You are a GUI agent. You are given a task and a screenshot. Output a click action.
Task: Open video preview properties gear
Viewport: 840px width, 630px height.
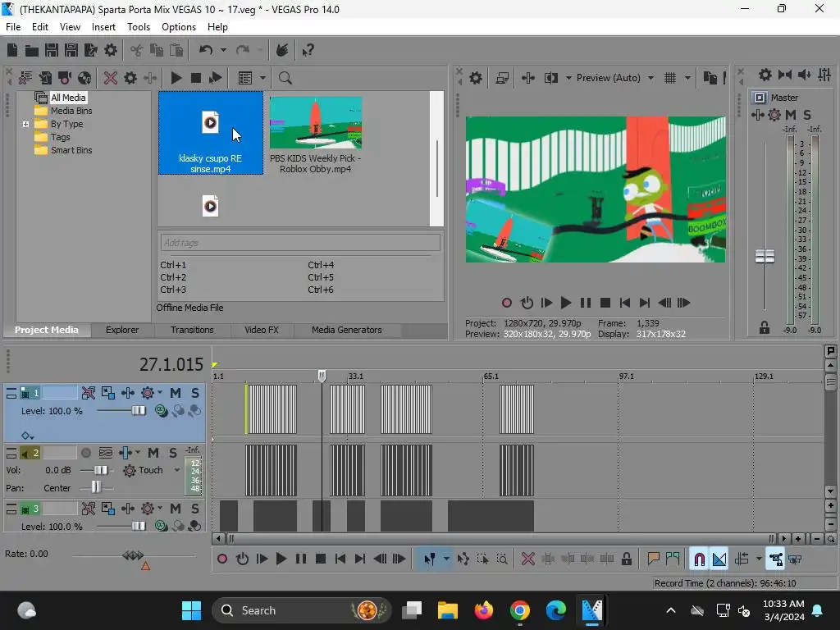475,78
